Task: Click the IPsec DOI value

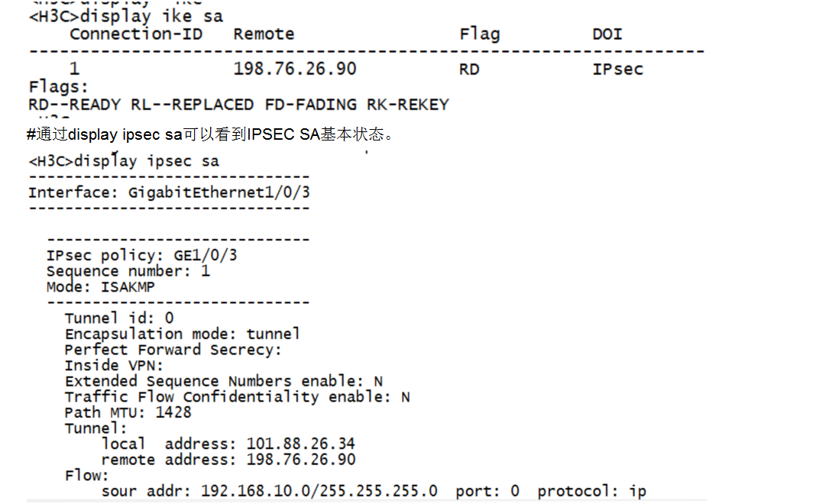Action: tap(617, 69)
